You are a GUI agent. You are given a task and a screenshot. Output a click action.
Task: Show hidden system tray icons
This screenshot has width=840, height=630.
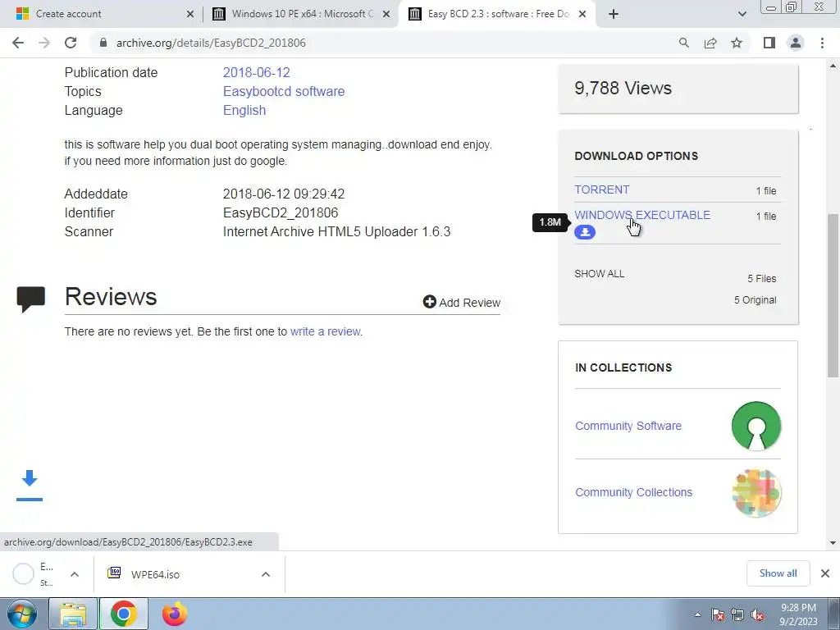point(697,614)
